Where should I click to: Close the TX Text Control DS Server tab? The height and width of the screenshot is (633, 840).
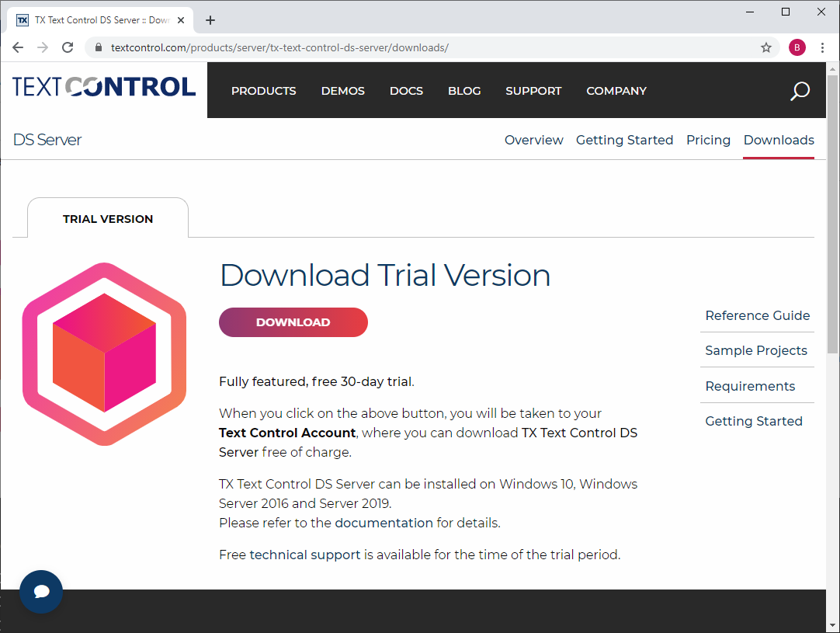(181, 20)
